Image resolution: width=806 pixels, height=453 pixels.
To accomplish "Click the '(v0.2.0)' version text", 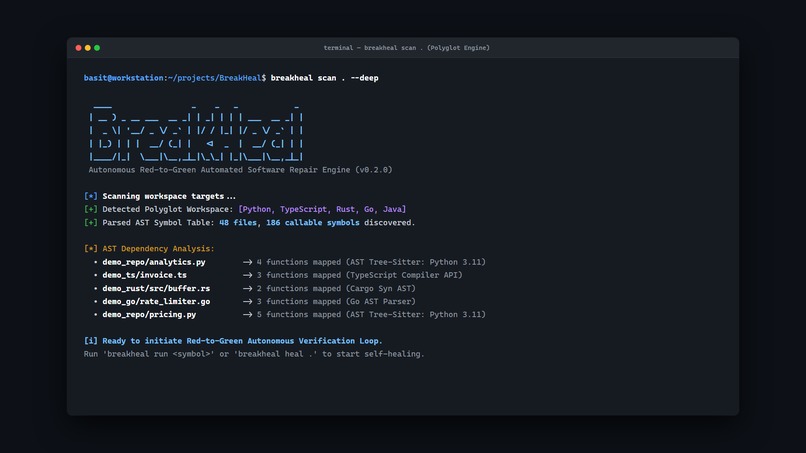I will click(374, 170).
